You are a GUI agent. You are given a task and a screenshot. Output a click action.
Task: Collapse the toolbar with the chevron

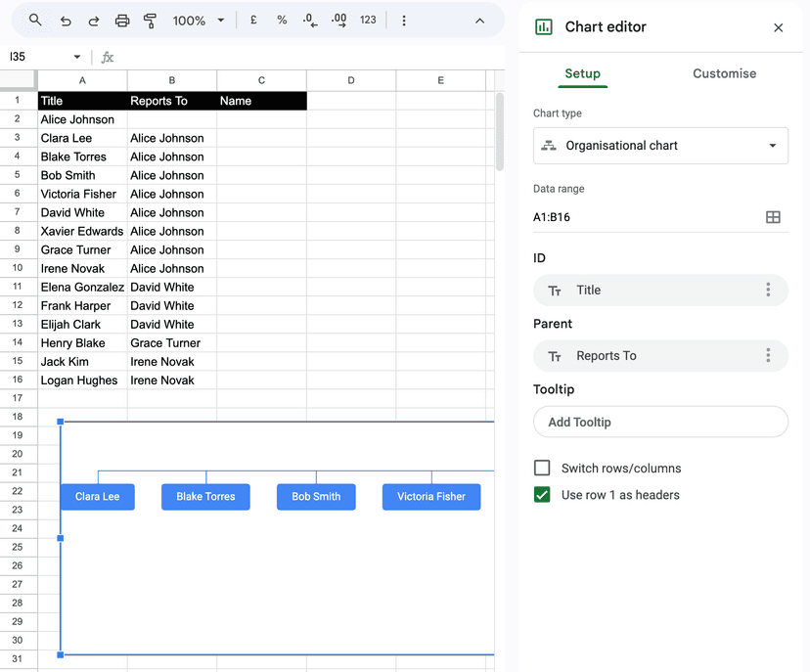click(479, 20)
